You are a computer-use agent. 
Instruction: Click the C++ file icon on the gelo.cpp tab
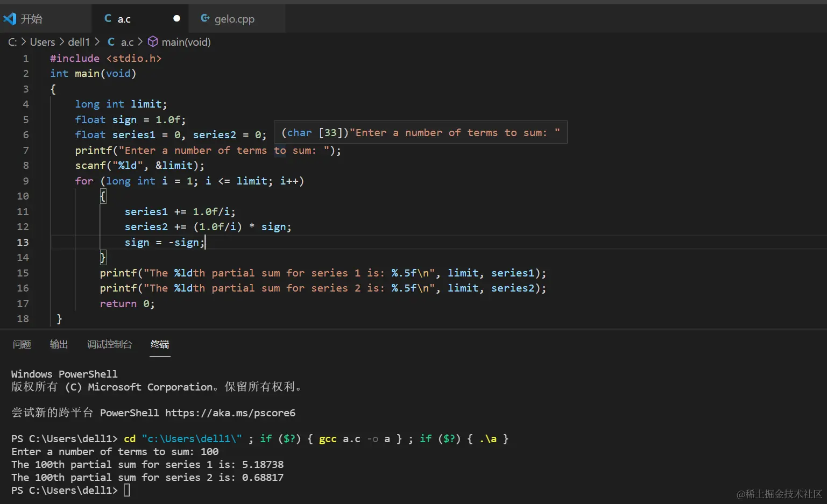coord(205,18)
